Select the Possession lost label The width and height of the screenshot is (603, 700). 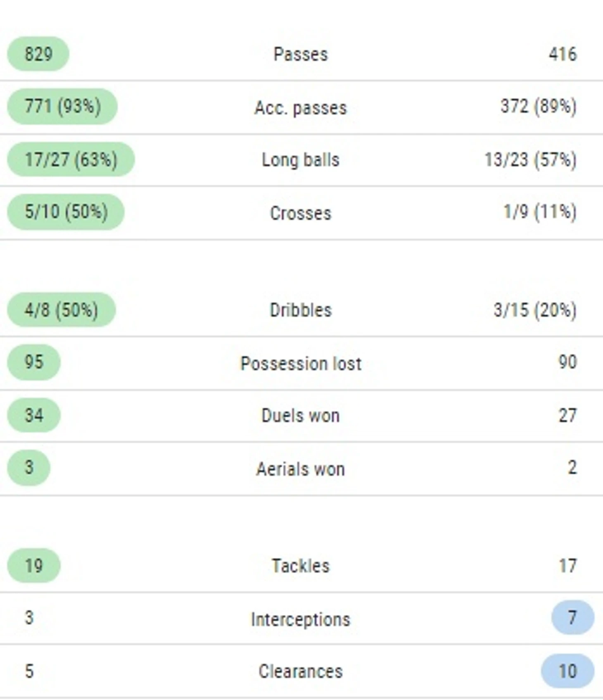pos(301,364)
